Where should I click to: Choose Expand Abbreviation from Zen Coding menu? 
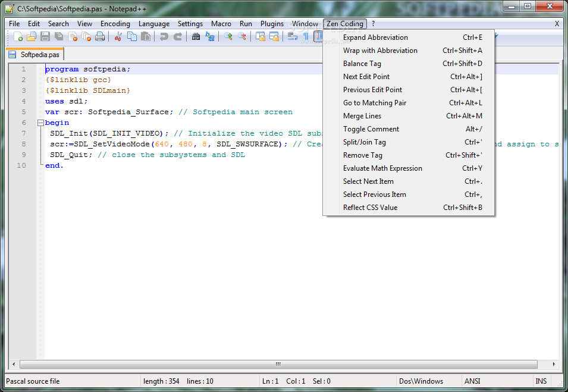click(409, 37)
